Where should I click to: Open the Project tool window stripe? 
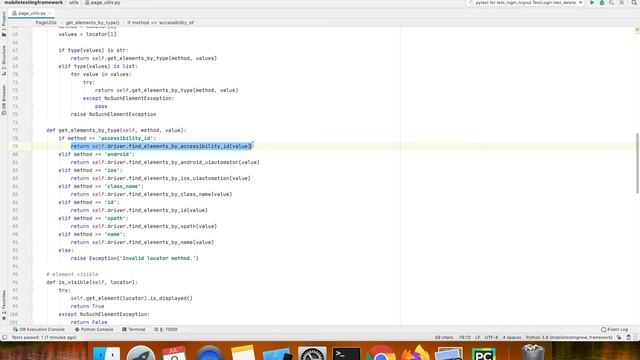point(4,24)
